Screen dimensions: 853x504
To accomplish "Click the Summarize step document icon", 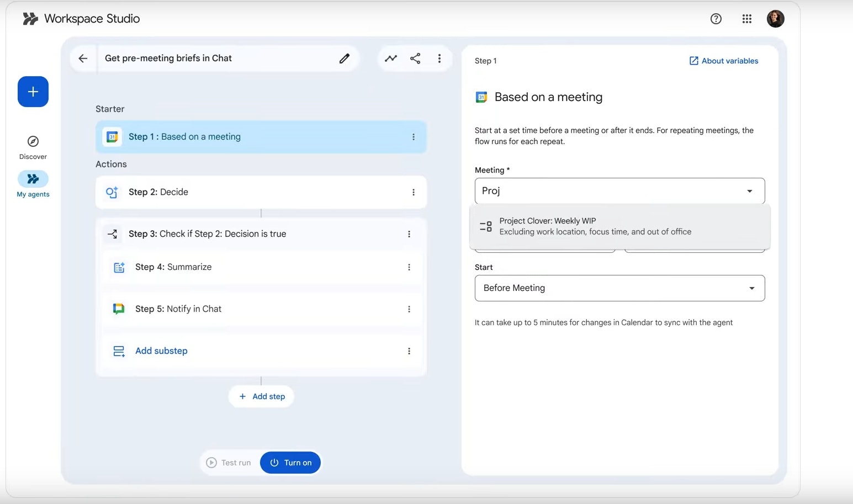I will click(x=119, y=267).
